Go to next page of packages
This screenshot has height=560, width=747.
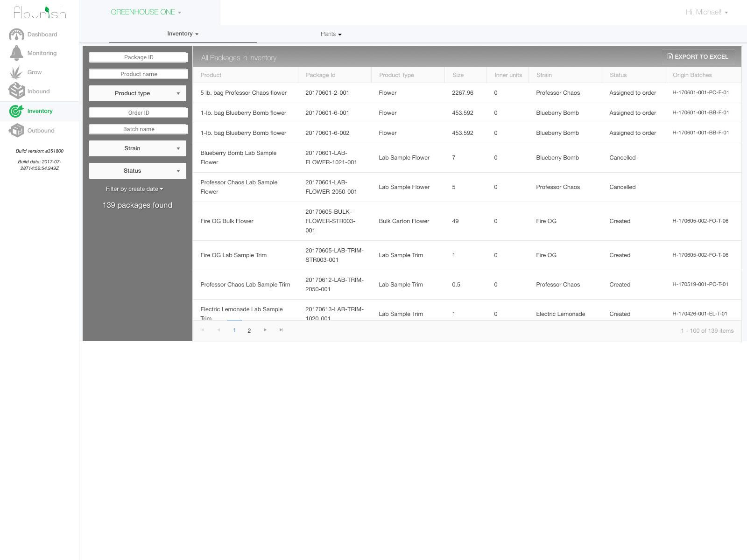pos(265,330)
